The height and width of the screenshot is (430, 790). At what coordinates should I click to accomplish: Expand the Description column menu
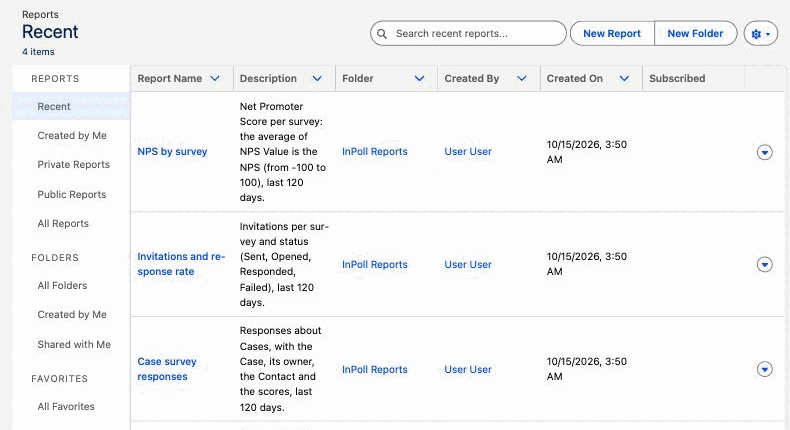point(317,79)
